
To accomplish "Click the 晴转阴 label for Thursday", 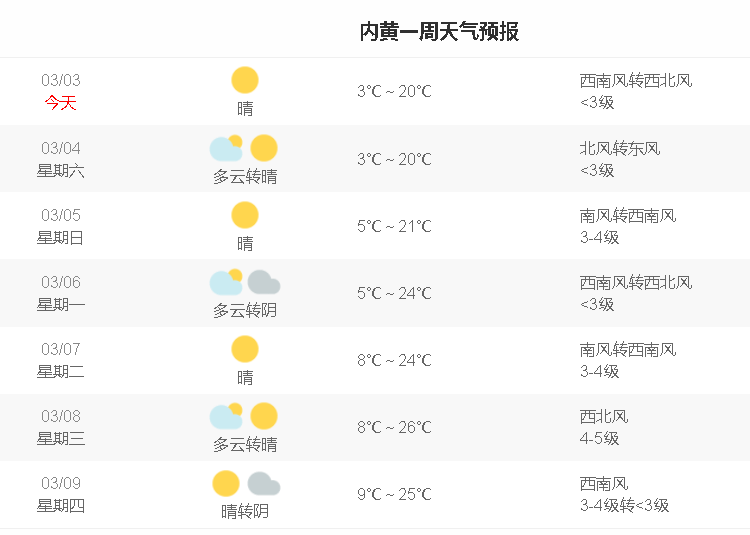I will click(245, 512).
